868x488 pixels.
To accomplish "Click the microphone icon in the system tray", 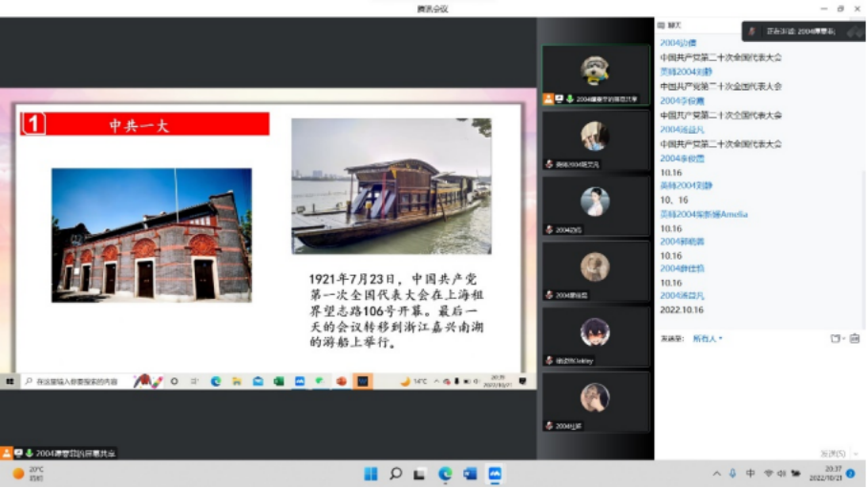I will tap(733, 474).
